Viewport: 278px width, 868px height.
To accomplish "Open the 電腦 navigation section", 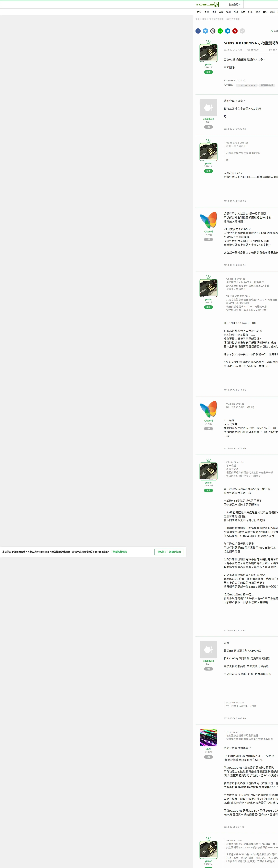I will 228,12.
